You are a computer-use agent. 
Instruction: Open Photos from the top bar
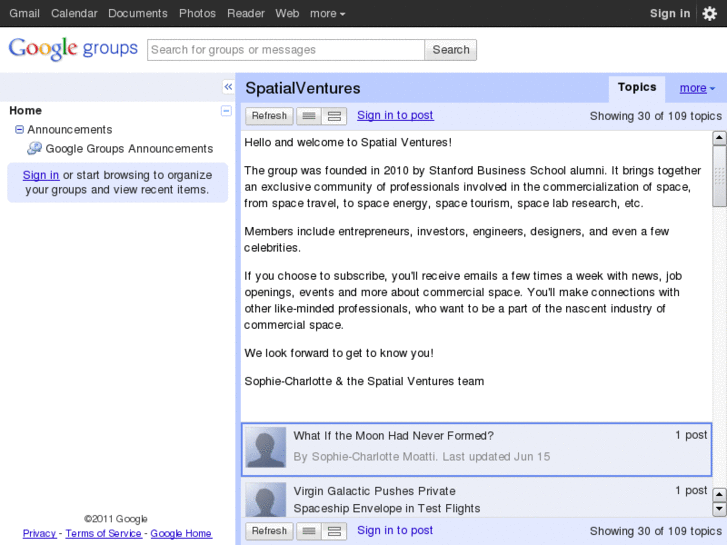198,13
